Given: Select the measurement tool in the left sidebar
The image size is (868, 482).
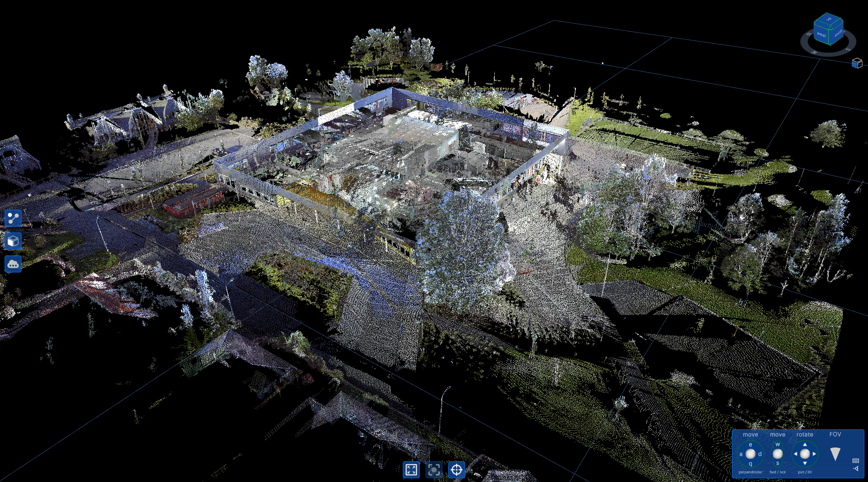Looking at the screenshot, I should 13,218.
